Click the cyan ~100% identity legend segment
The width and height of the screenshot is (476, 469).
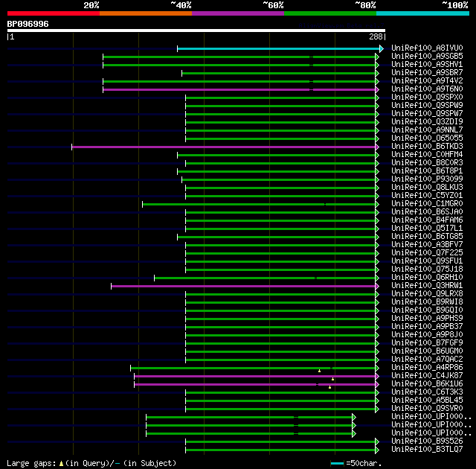coord(422,13)
